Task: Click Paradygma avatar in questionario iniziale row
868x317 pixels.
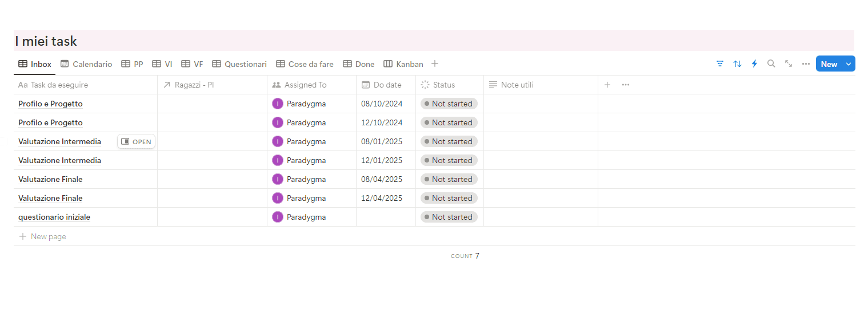Action: point(278,217)
